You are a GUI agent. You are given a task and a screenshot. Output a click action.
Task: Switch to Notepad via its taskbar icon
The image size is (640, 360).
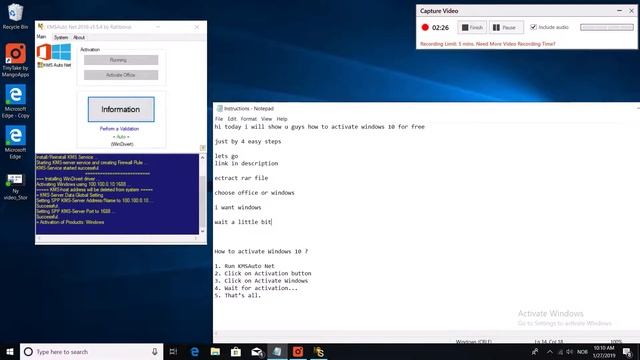(277, 351)
